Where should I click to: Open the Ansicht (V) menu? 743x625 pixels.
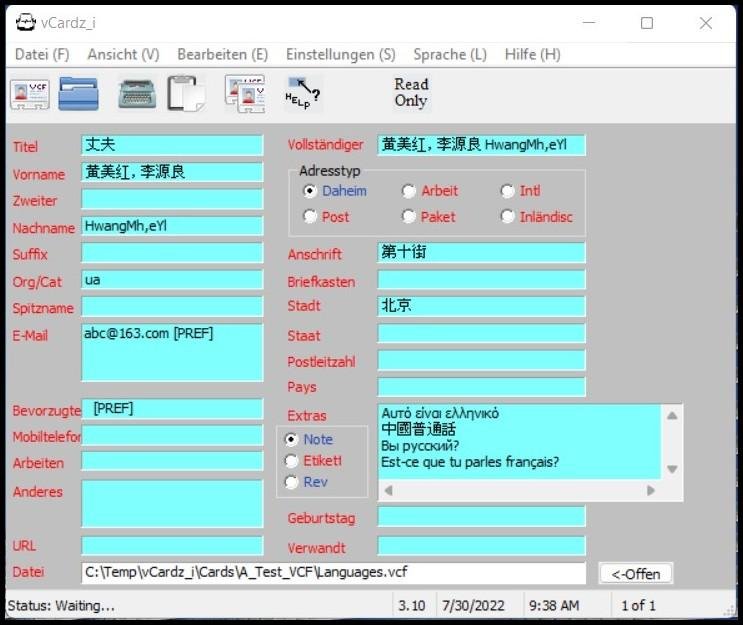click(x=123, y=54)
